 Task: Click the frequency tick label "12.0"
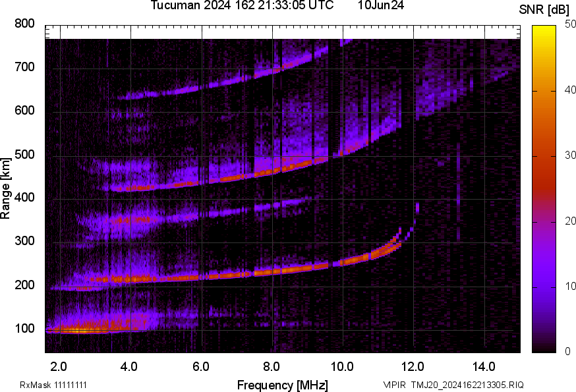coord(413,366)
